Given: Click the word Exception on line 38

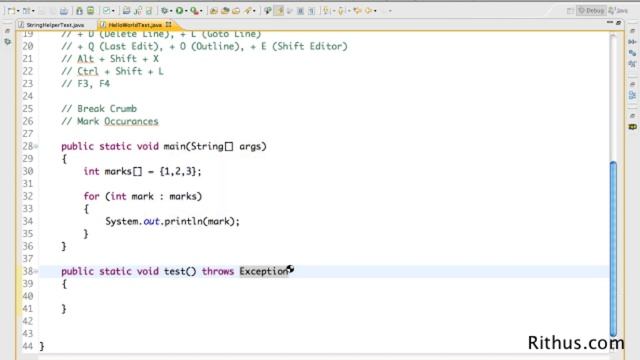Looking at the screenshot, I should coord(264,271).
